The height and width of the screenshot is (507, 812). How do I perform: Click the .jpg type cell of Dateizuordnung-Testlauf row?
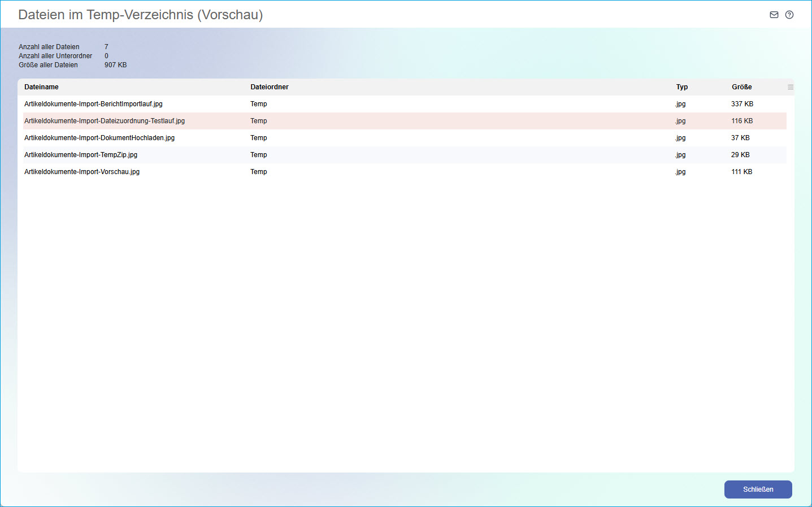click(680, 121)
